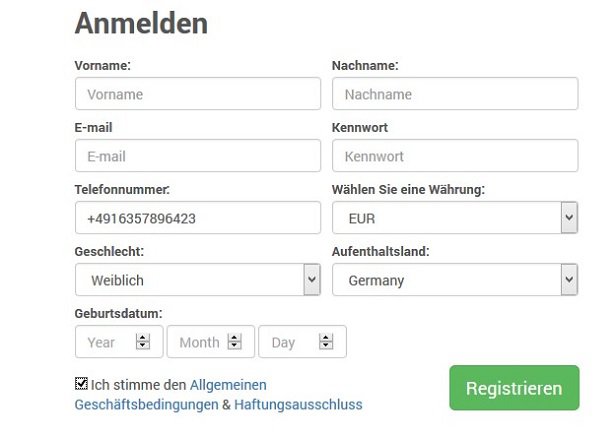Click the Day spinner down arrow
Screen dimensions: 616x437
point(326,345)
